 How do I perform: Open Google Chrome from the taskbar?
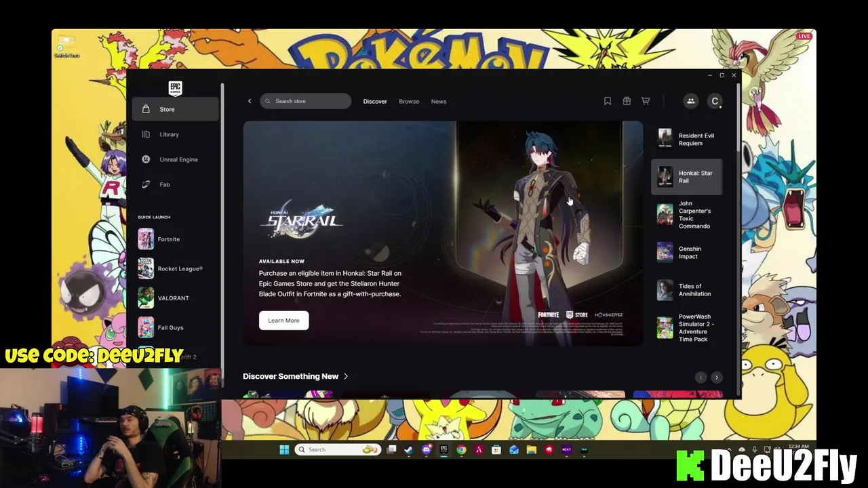point(462,449)
